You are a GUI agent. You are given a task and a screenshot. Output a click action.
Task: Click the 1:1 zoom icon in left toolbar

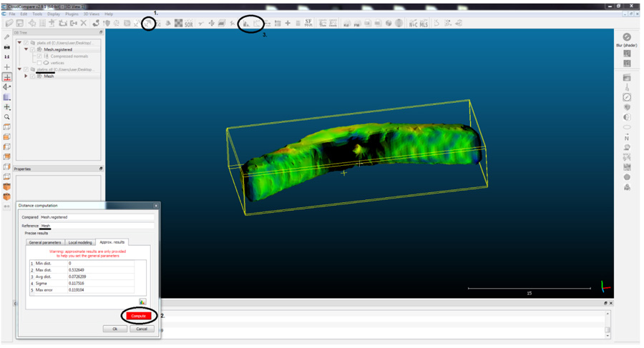7,56
